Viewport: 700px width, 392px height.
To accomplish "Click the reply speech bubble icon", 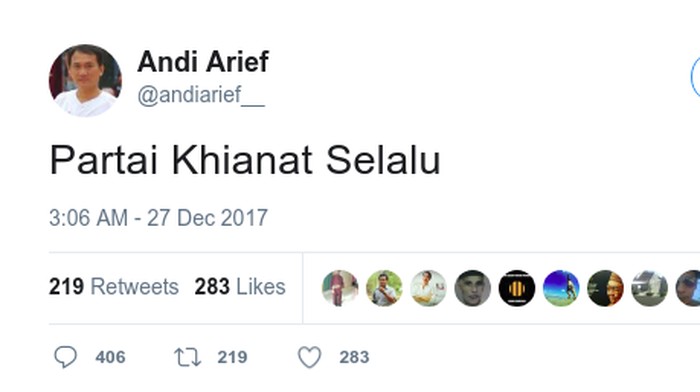I will [65, 357].
